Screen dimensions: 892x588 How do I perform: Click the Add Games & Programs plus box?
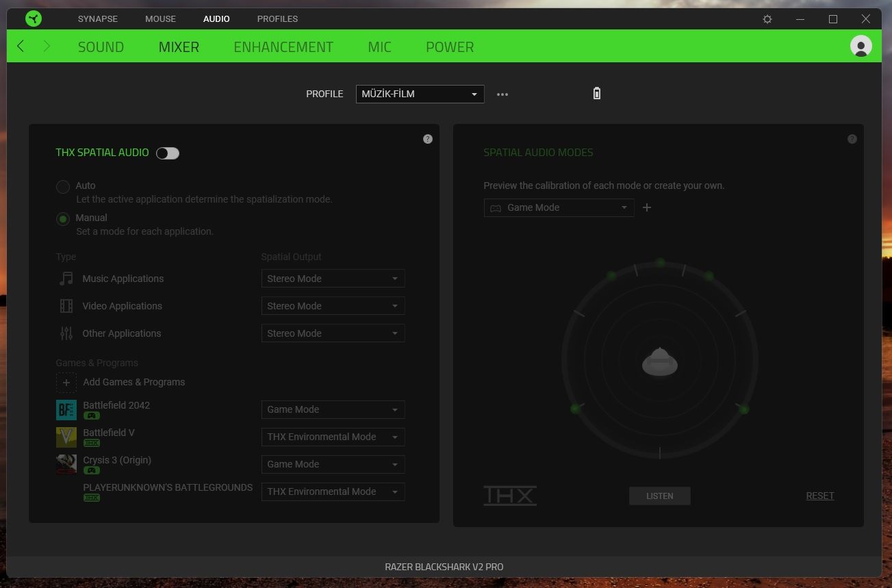(66, 383)
